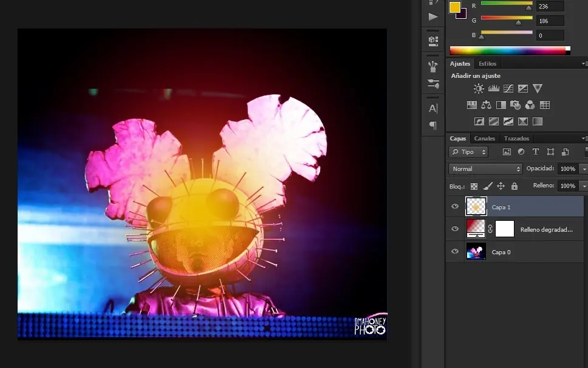Open the Capas panel options menu

(584, 139)
